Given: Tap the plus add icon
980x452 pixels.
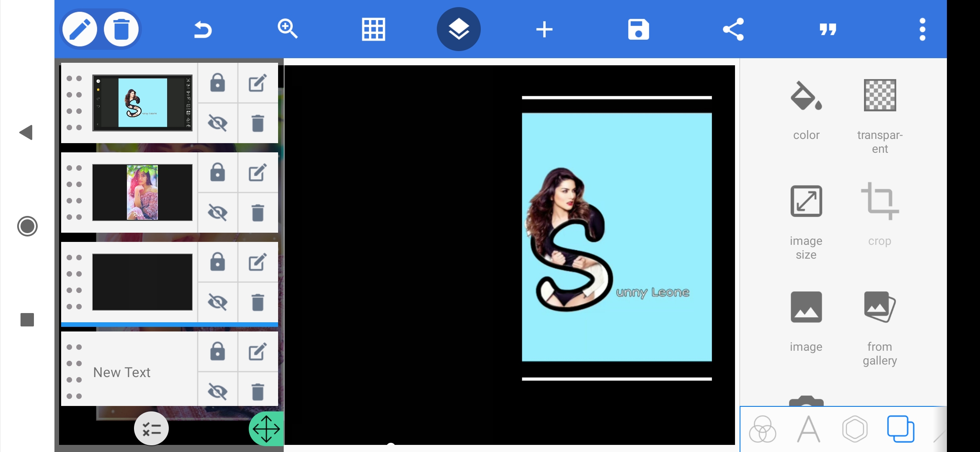Looking at the screenshot, I should pos(544,29).
